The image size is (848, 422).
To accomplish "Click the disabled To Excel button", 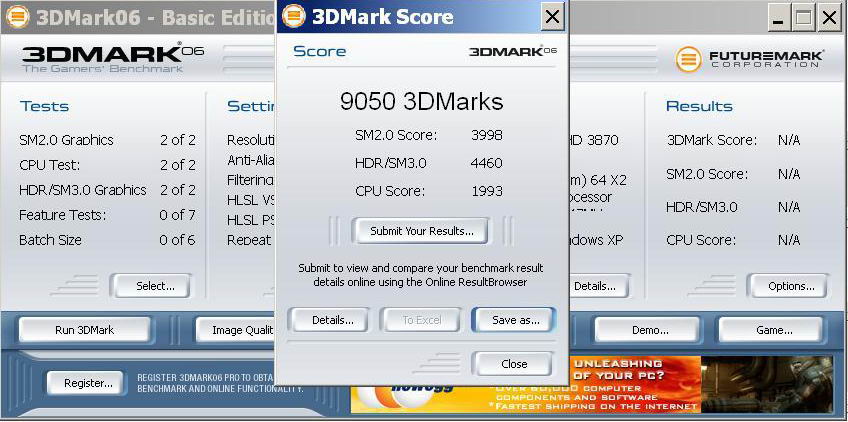I will coord(421,320).
